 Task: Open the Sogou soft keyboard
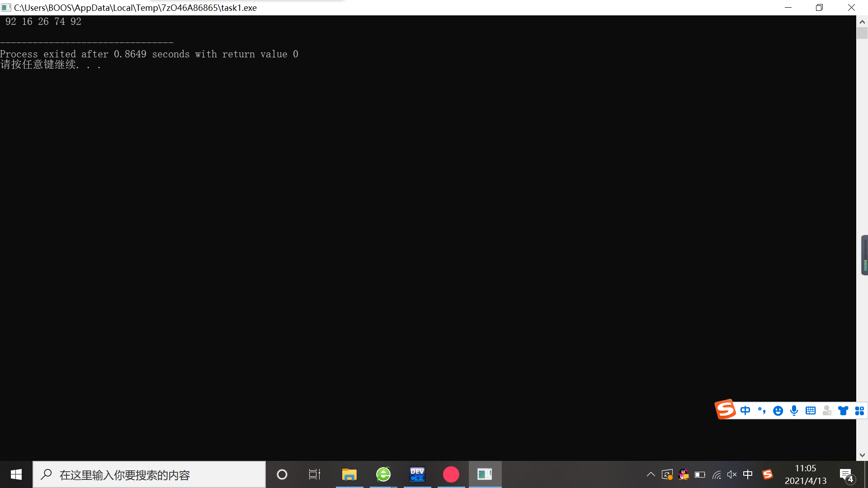tap(810, 410)
